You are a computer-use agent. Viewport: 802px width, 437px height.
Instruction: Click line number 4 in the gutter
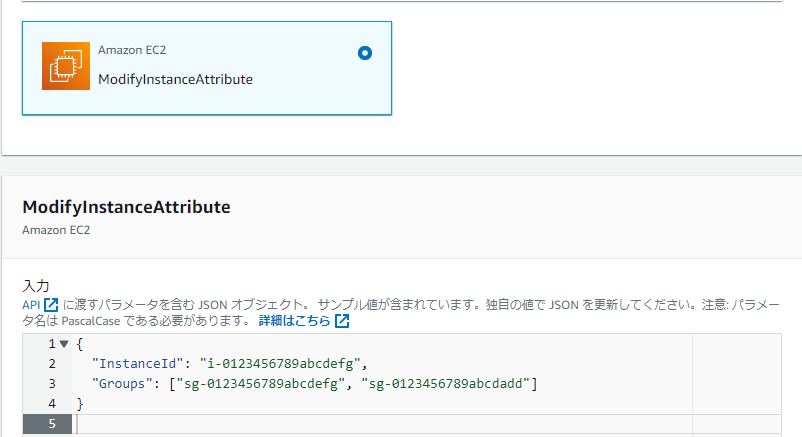tap(52, 404)
